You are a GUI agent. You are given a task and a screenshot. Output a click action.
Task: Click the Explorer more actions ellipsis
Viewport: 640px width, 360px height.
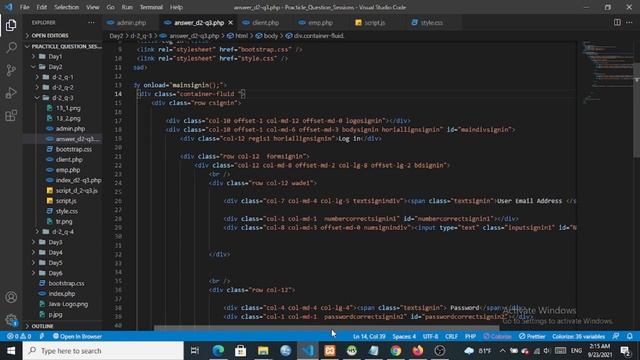point(91,22)
